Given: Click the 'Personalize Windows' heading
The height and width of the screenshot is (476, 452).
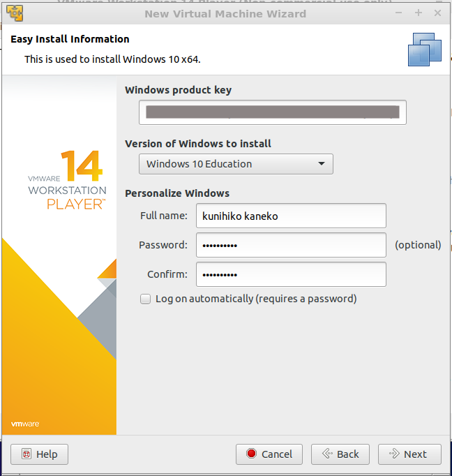Looking at the screenshot, I should point(177,193).
